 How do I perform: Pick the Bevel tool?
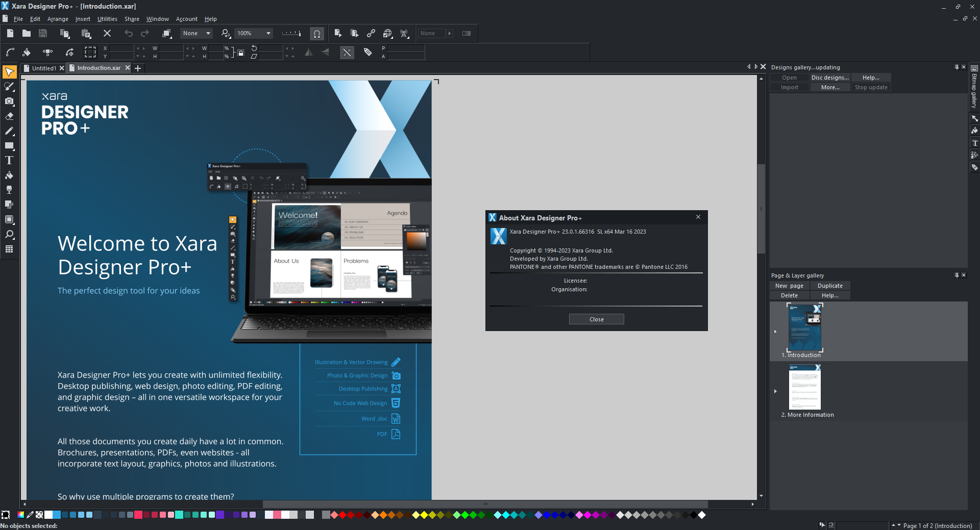click(x=9, y=220)
